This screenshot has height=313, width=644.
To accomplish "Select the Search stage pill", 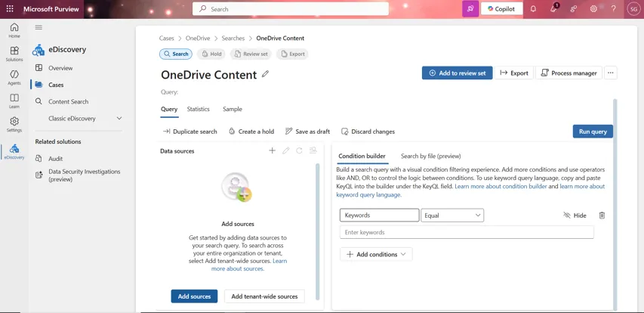I will point(176,54).
